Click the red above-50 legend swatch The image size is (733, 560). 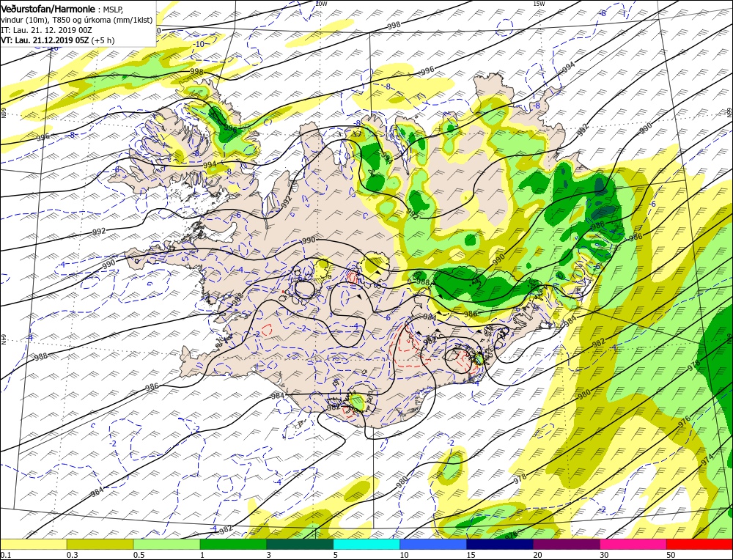[700, 544]
